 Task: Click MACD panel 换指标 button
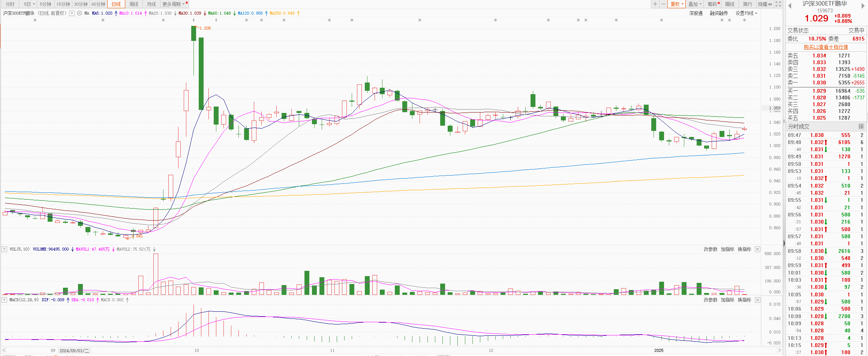click(744, 300)
